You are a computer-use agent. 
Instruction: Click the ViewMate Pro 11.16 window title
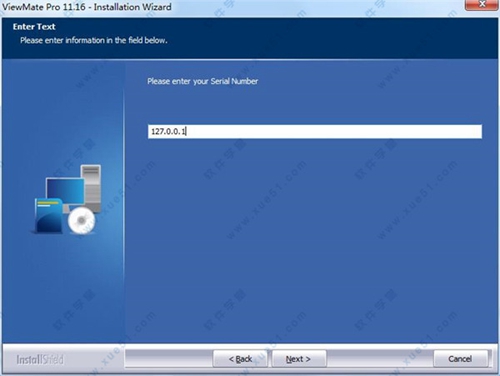pyautogui.click(x=87, y=7)
